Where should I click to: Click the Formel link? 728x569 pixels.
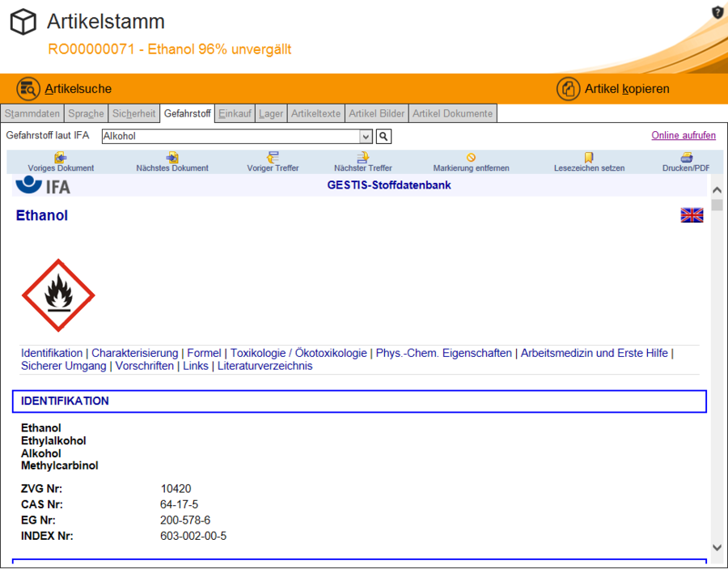tap(204, 353)
